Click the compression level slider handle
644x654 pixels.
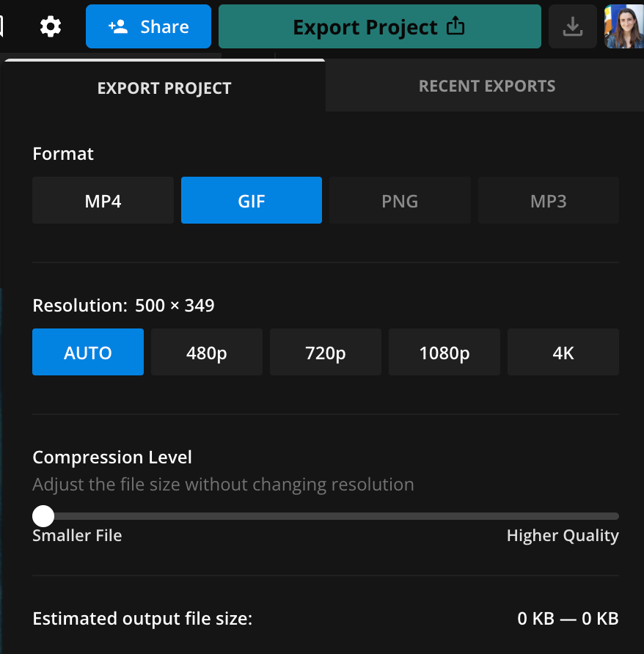(44, 516)
